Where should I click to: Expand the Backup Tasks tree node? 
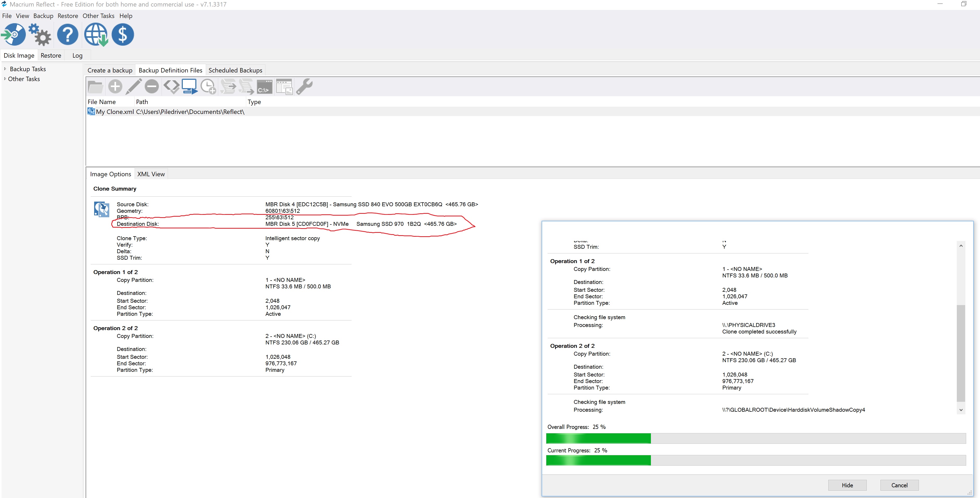(x=5, y=69)
